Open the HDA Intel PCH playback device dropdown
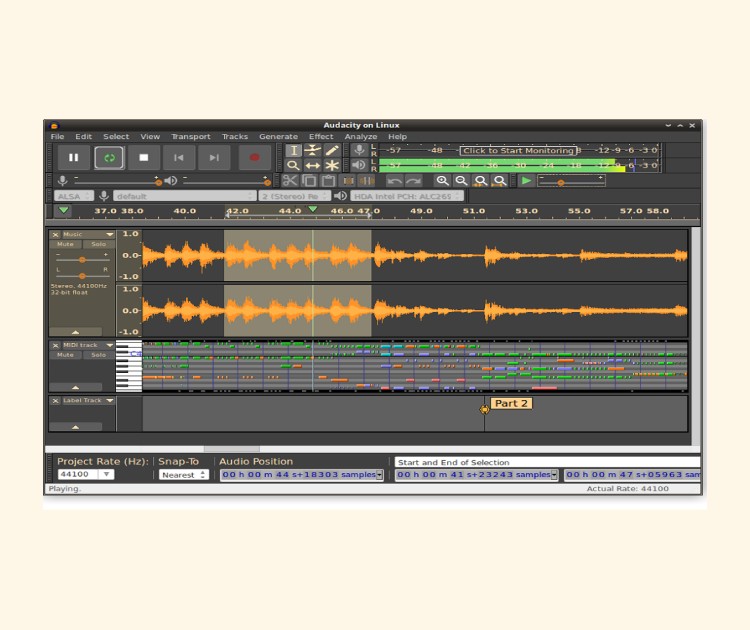This screenshot has height=630, width=750. click(x=407, y=196)
